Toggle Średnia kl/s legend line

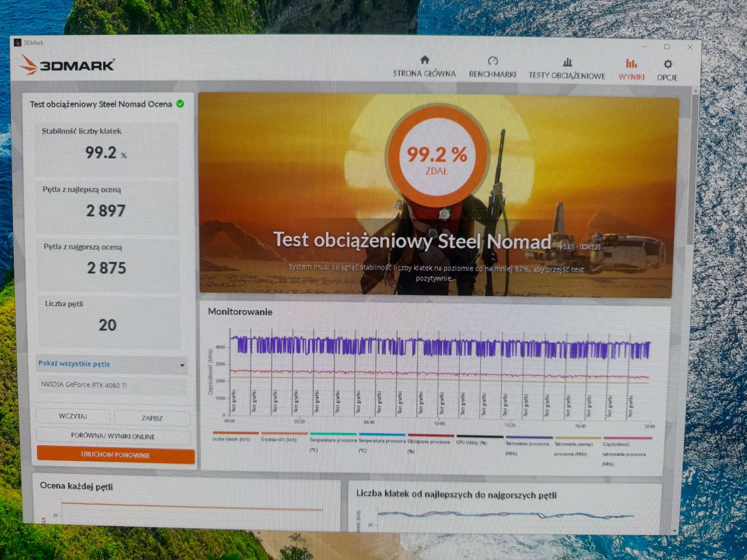point(284,437)
